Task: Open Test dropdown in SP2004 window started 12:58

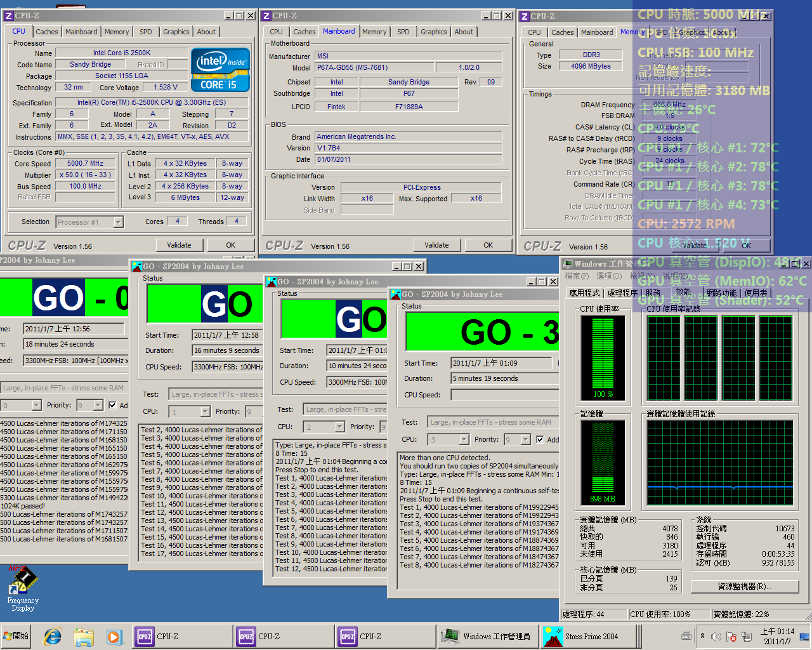Action: coord(215,394)
